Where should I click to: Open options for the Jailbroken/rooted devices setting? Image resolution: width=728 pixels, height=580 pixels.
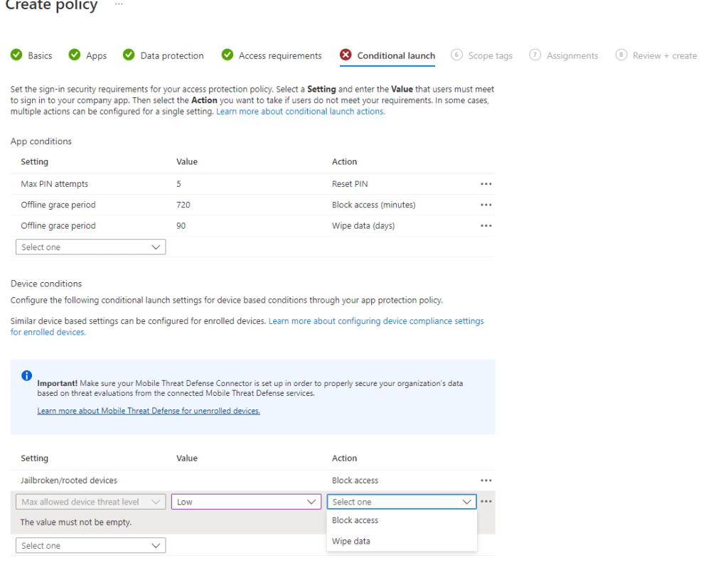(486, 480)
